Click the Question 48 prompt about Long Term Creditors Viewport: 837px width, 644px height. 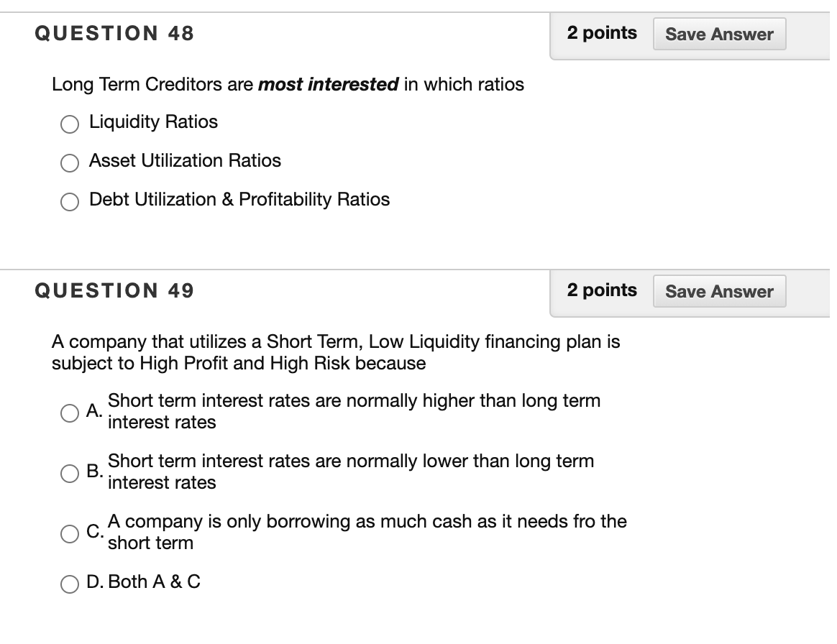(x=288, y=85)
